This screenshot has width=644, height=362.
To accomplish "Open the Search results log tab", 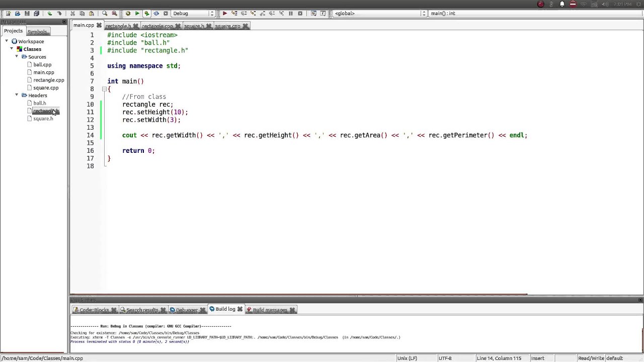I will [x=142, y=310].
